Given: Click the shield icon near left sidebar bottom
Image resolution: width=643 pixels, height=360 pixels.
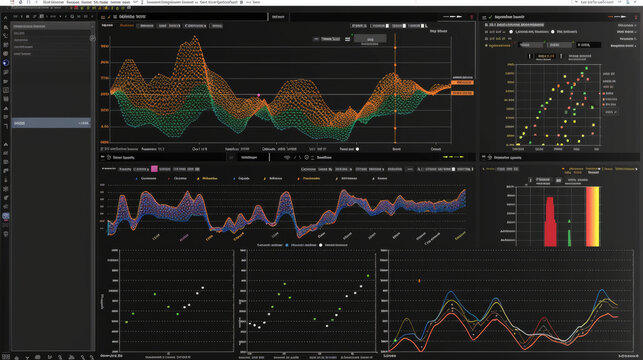Looking at the screenshot, I should (x=6, y=234).
